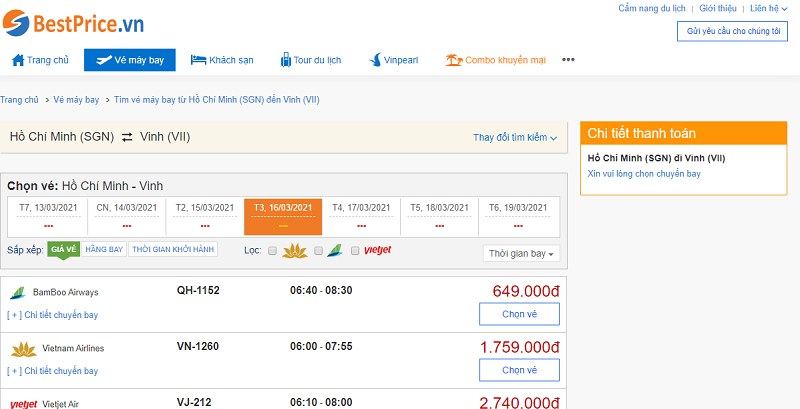This screenshot has height=409, width=800.
Task: Expand Thay đổi tìm kiếm
Action: point(515,138)
